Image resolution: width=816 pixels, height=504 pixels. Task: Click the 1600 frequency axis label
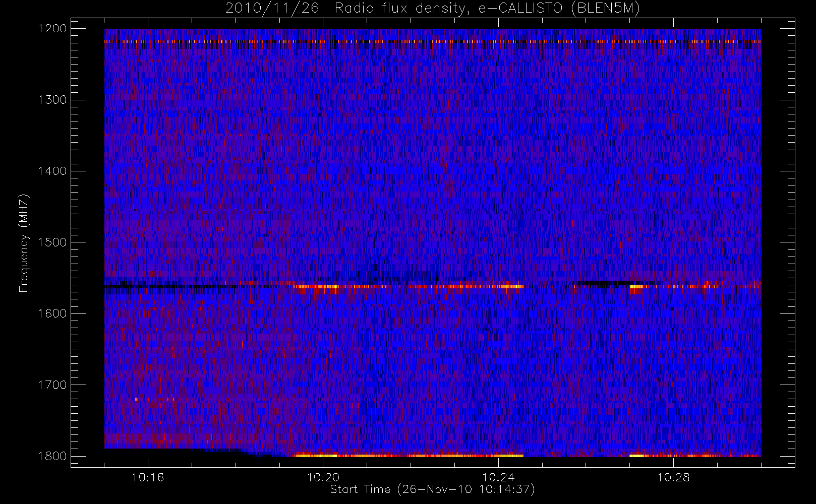(x=52, y=313)
